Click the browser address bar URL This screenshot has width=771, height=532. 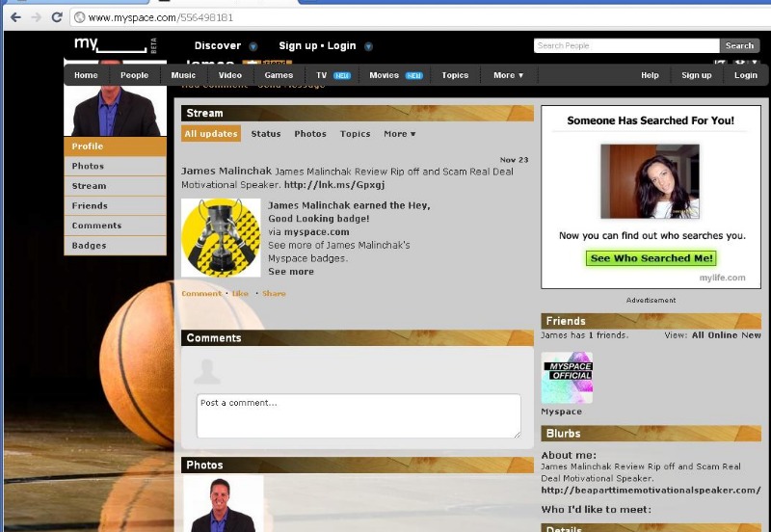[x=160, y=17]
